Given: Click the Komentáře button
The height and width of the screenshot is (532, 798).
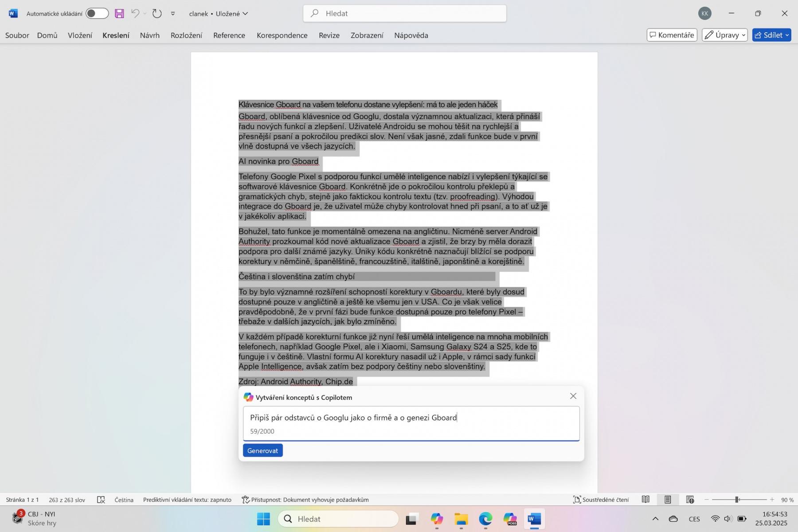Looking at the screenshot, I should pyautogui.click(x=672, y=35).
